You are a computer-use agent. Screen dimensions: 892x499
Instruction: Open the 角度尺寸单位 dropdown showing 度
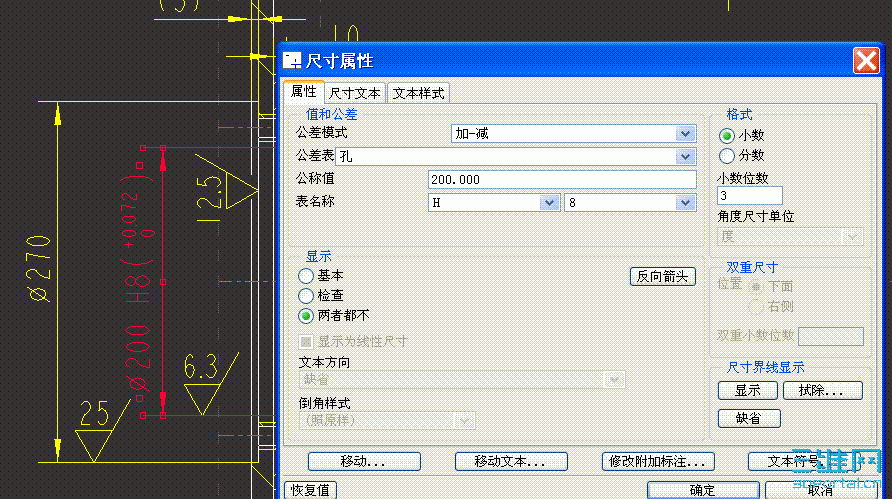[x=790, y=236]
